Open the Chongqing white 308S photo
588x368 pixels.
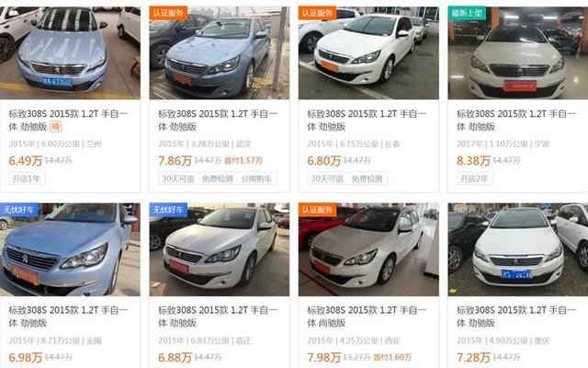[x=518, y=249]
